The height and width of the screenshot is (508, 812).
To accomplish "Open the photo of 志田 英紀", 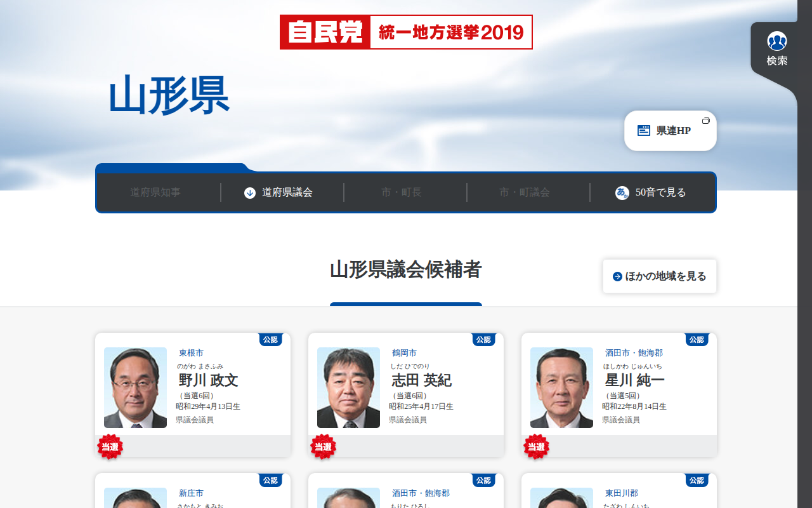I will 348,387.
